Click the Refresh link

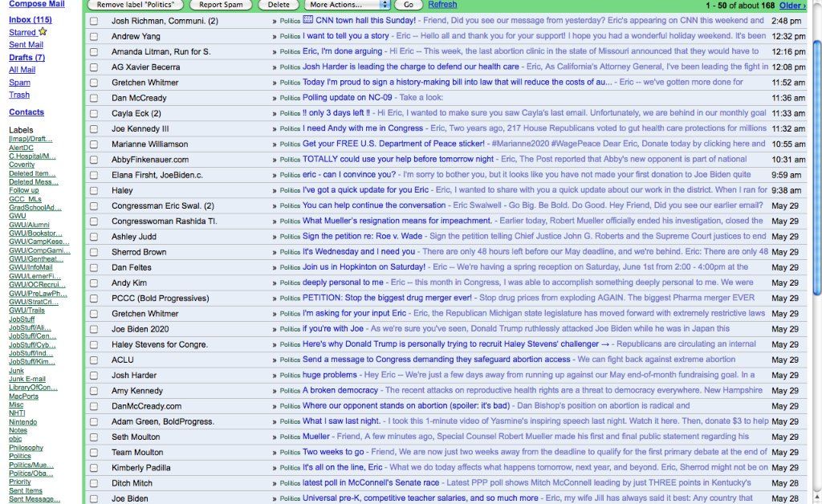tap(442, 5)
